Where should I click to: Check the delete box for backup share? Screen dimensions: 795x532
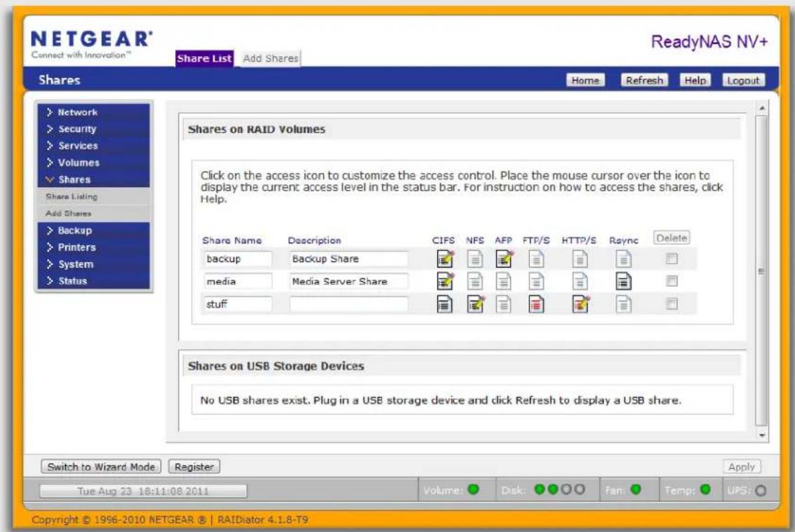click(x=672, y=259)
